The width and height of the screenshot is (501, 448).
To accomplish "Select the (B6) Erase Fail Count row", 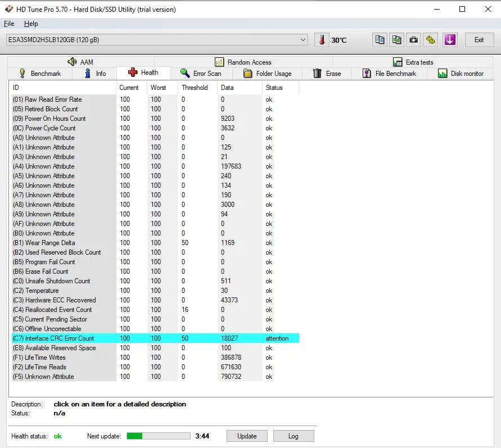I will (x=155, y=271).
